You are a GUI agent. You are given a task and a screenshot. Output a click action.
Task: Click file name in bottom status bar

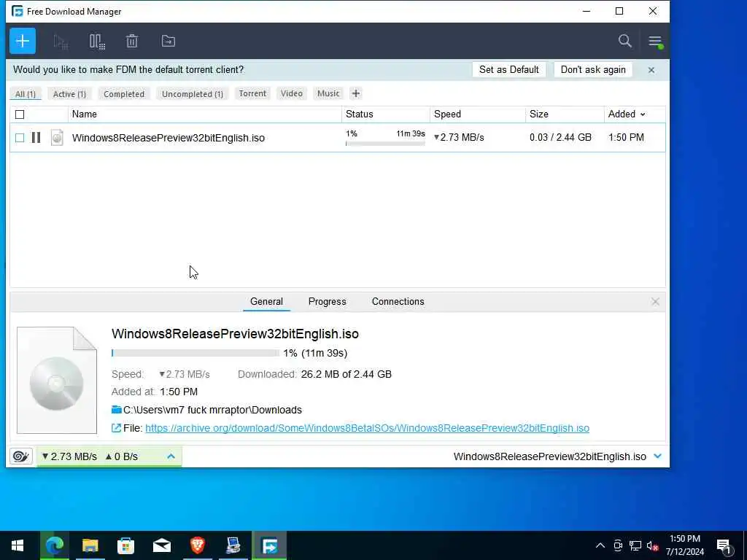coord(550,456)
